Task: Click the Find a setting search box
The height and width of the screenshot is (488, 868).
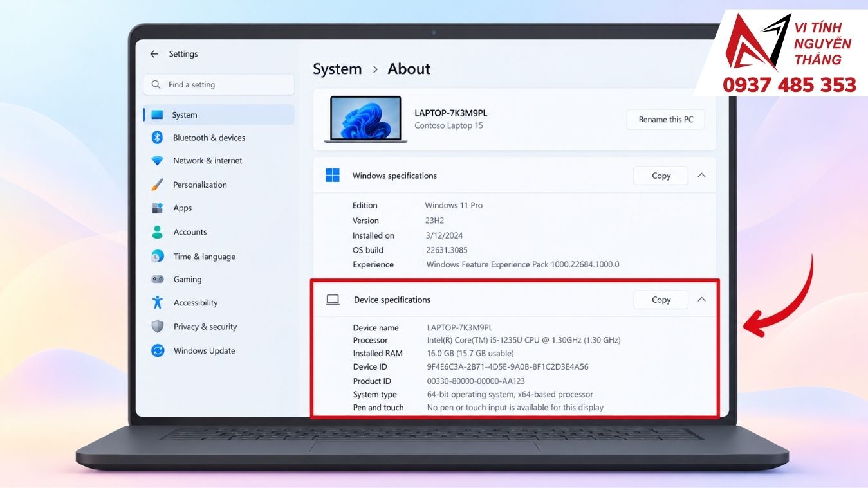Action: [219, 85]
